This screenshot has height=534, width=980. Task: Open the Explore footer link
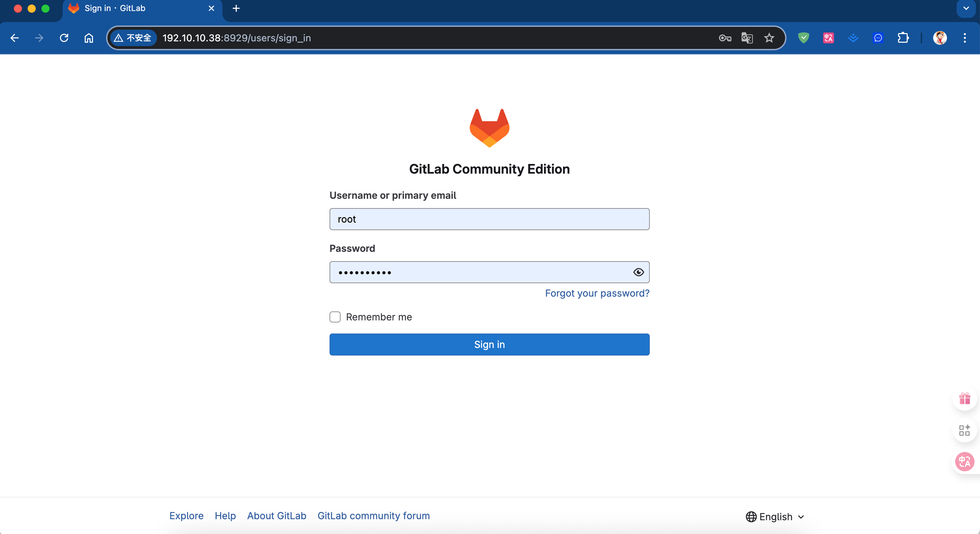[186, 515]
